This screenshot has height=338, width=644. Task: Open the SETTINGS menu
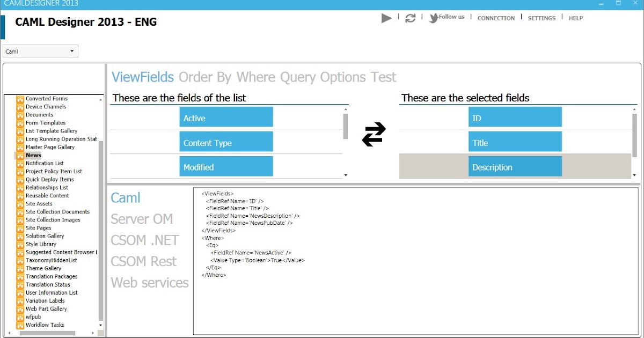(541, 18)
